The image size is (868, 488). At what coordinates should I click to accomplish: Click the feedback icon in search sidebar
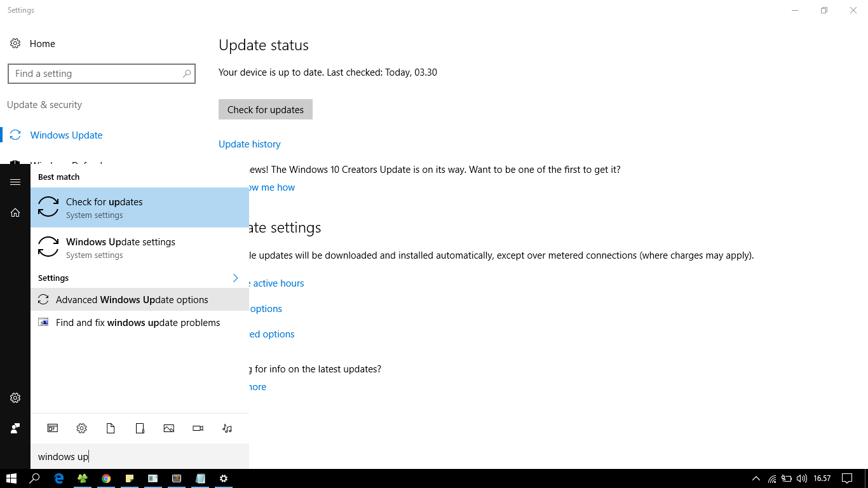click(15, 428)
